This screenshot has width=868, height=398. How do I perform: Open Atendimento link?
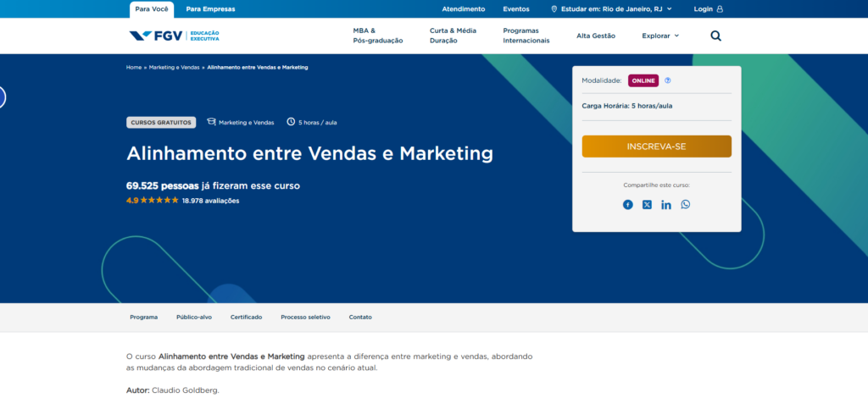click(464, 8)
